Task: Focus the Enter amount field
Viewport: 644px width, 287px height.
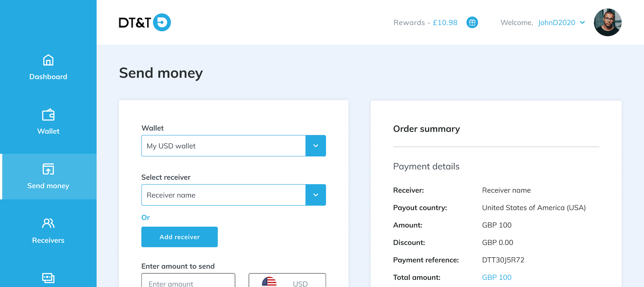Action: 188,280
